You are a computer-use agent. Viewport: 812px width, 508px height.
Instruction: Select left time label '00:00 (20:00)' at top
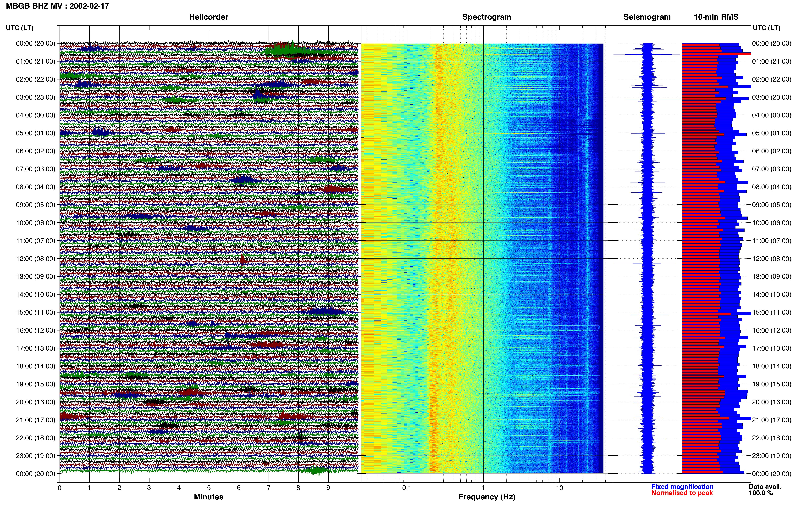coord(36,43)
